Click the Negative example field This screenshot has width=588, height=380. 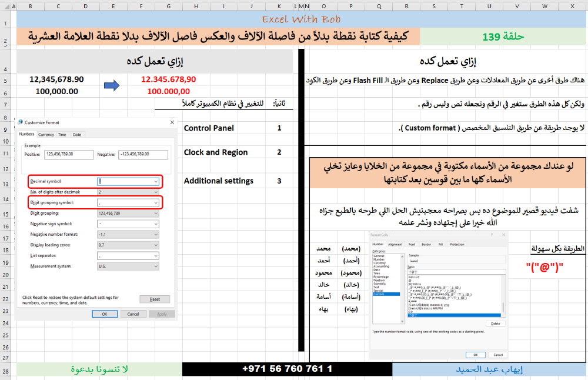point(143,154)
